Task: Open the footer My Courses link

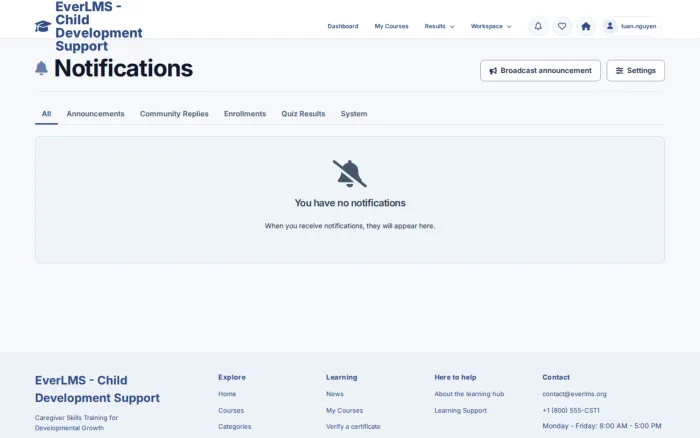Action: coord(344,410)
